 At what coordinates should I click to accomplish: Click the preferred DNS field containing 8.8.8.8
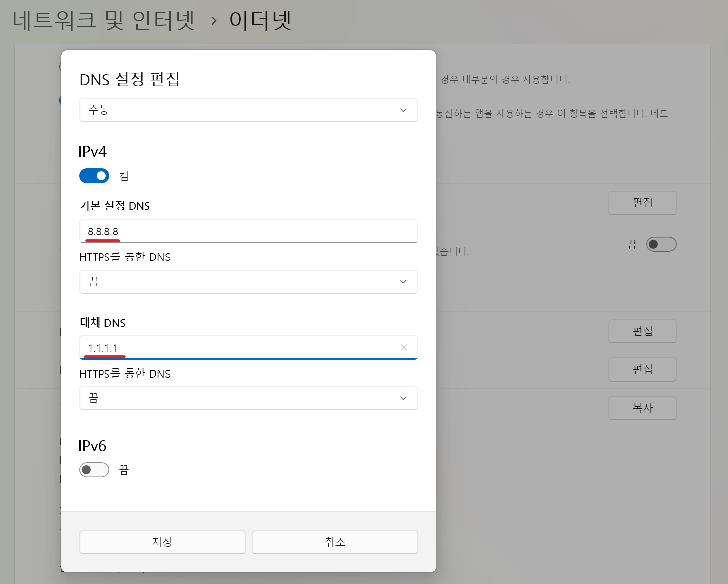click(249, 231)
